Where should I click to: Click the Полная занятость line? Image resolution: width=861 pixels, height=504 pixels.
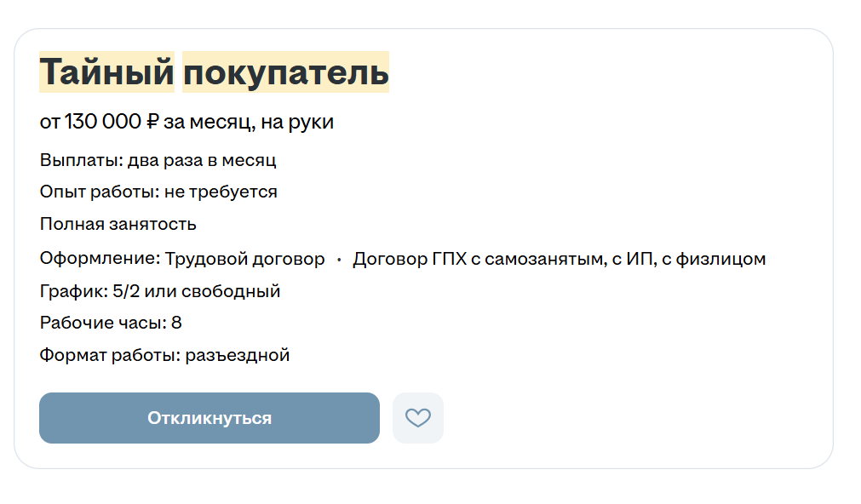pyautogui.click(x=118, y=224)
